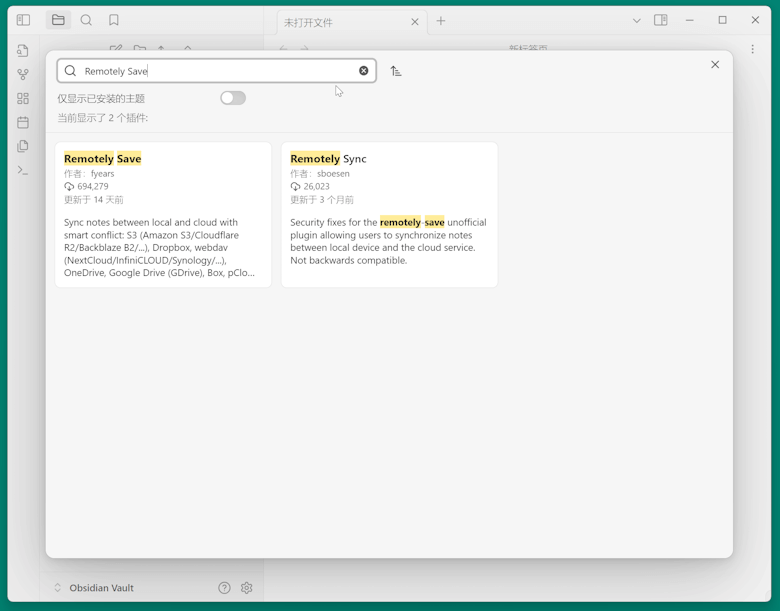Viewport: 780px width, 611px height.
Task: Open the Remotely Save plugin card
Action: click(163, 214)
